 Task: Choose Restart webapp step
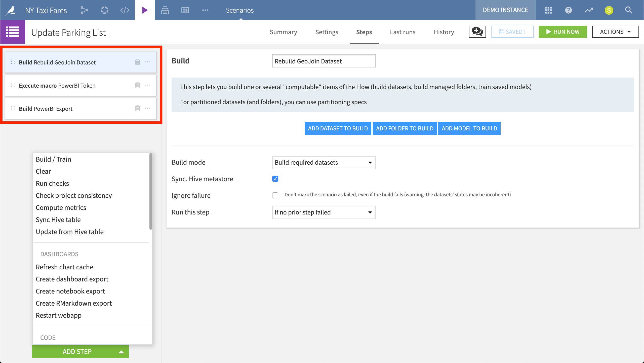click(x=59, y=315)
